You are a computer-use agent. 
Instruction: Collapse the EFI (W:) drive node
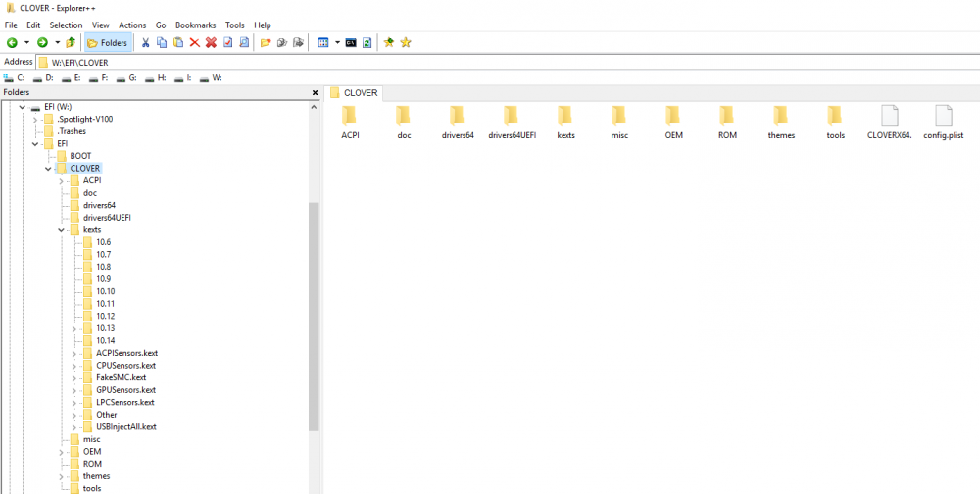tap(22, 107)
